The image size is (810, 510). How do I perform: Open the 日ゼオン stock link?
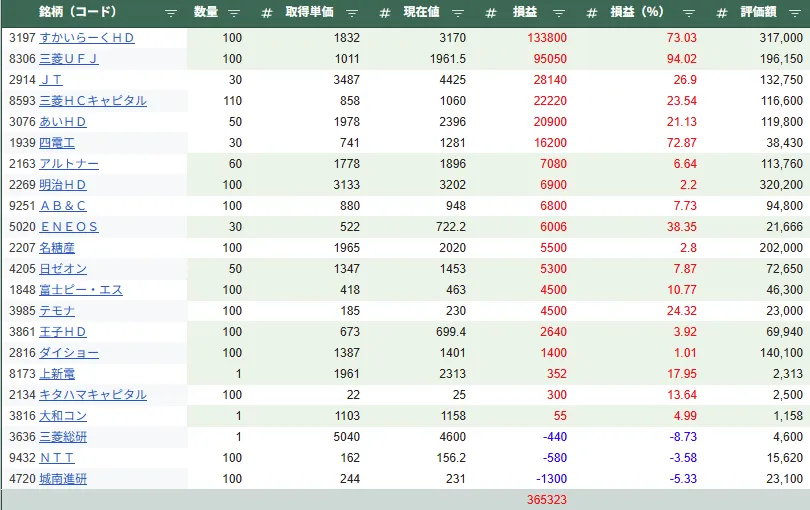point(63,269)
